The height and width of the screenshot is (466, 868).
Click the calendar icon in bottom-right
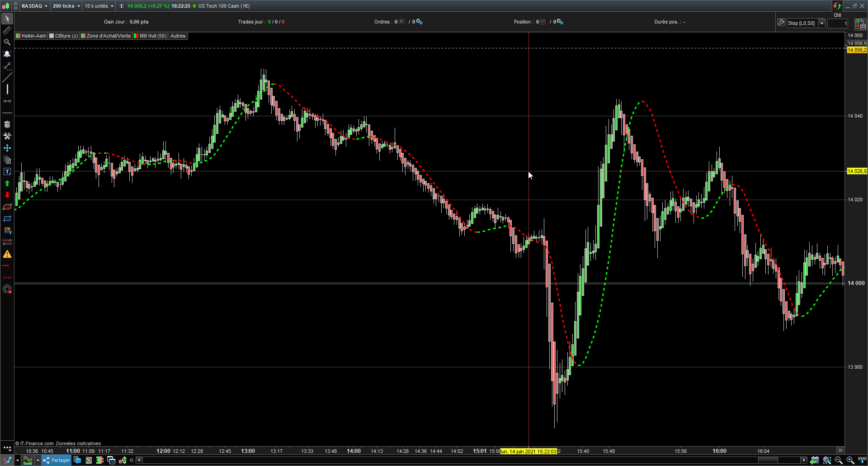(815, 460)
